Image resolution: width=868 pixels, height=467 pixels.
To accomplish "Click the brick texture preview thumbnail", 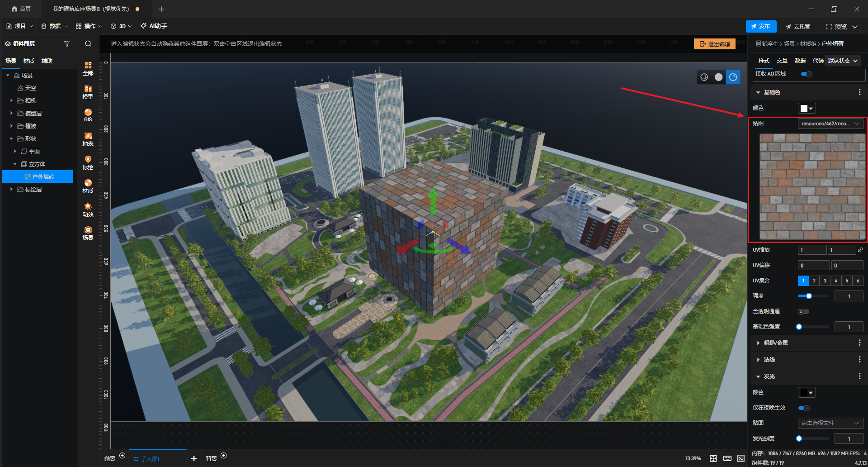I will (x=812, y=186).
